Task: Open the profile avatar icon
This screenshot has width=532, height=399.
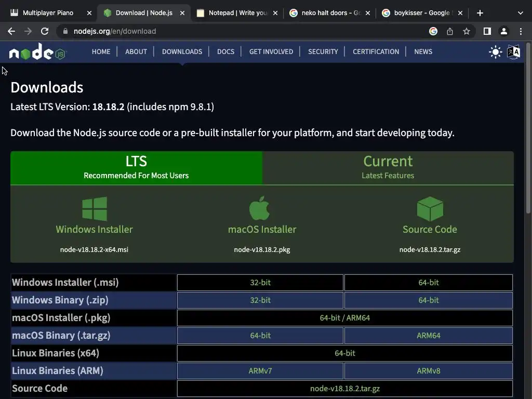Action: pyautogui.click(x=504, y=31)
